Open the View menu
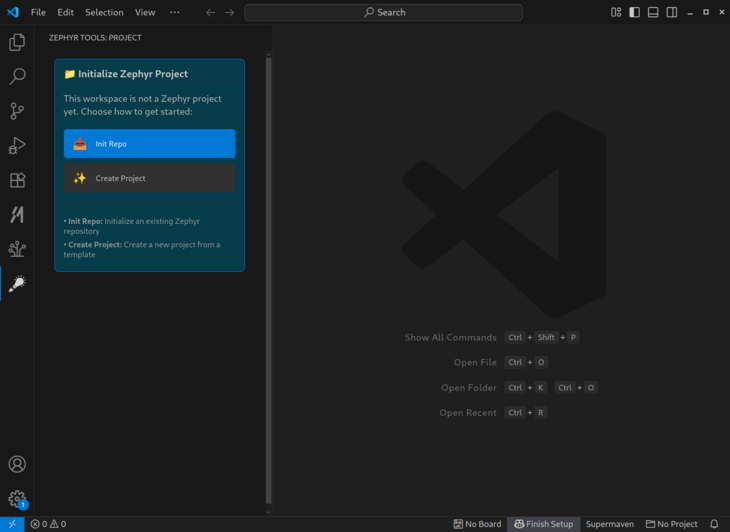Viewport: 730px width, 532px height. pos(145,13)
